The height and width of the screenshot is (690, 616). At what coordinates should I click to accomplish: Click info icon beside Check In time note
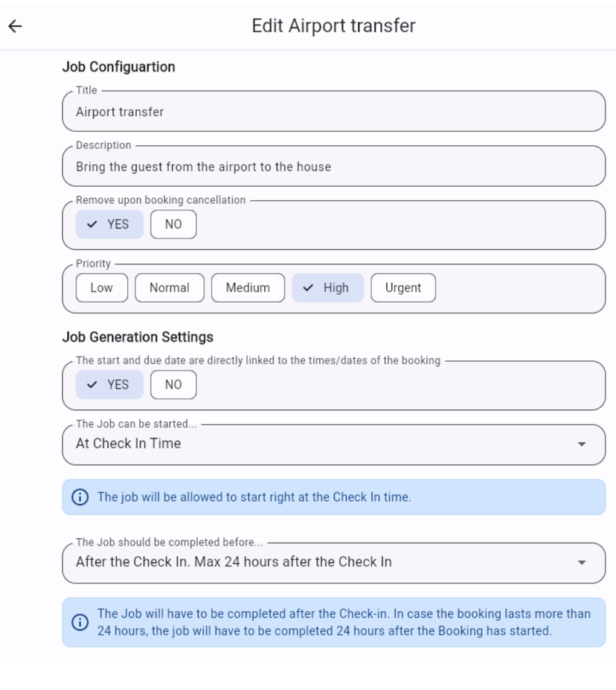(80, 497)
